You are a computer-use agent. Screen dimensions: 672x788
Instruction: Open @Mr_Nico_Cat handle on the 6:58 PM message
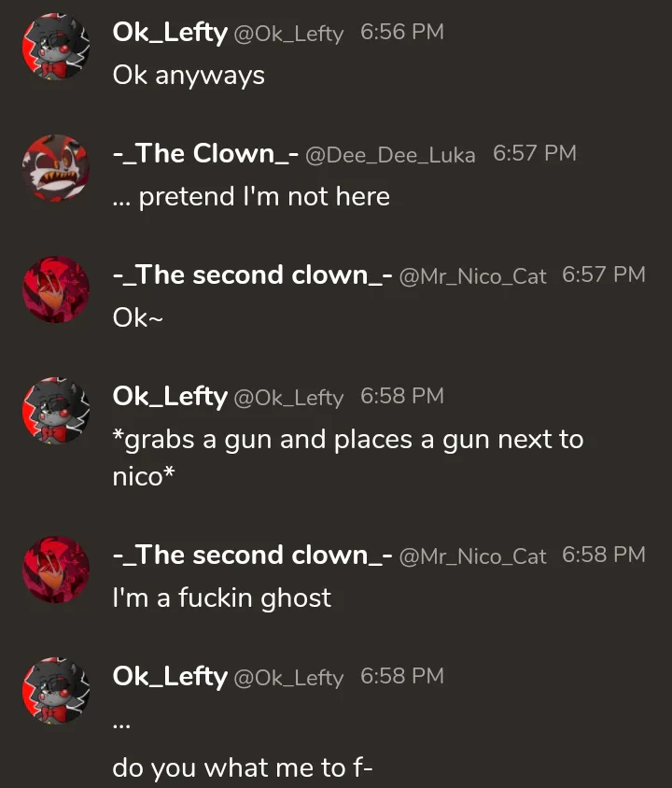(x=472, y=556)
